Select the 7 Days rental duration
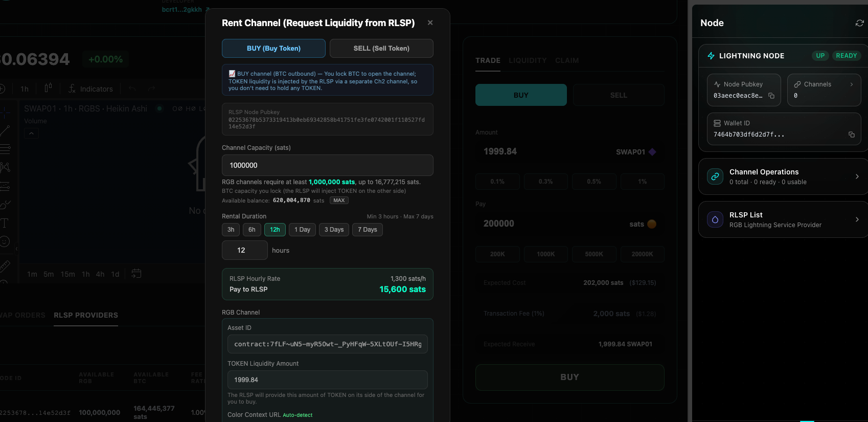The image size is (868, 422). (x=367, y=230)
